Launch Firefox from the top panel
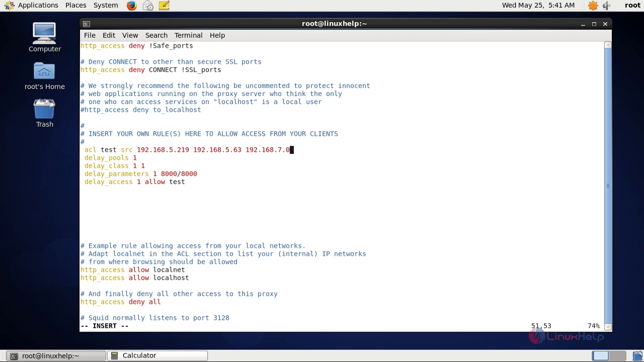The width and height of the screenshot is (644, 362). (131, 6)
